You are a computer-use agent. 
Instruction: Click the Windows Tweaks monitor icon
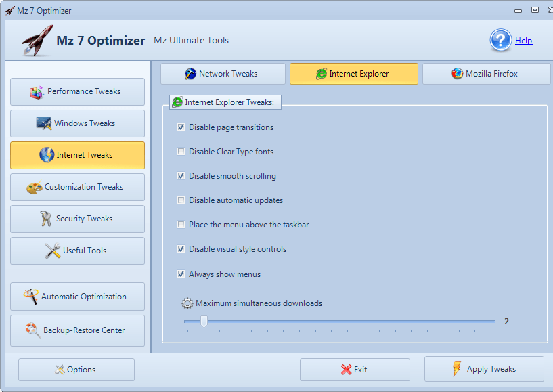[44, 123]
